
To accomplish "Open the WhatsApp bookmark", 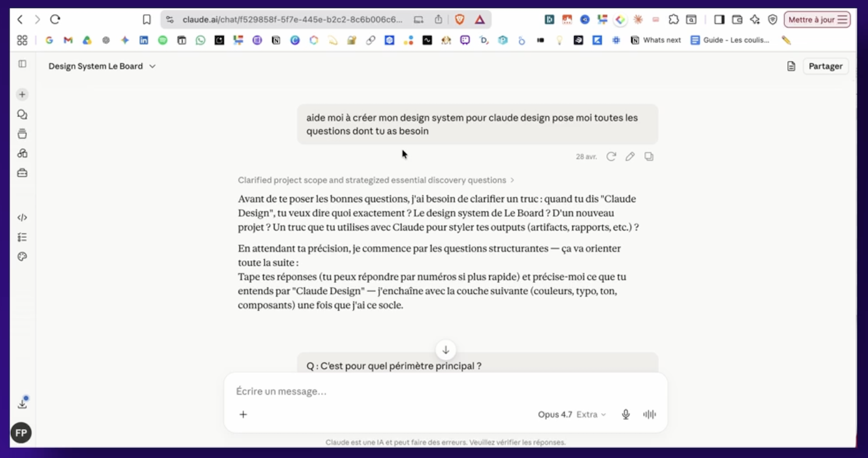I will (200, 40).
